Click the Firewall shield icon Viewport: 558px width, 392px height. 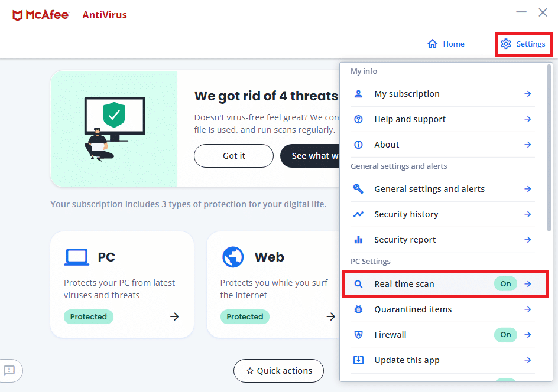point(358,335)
